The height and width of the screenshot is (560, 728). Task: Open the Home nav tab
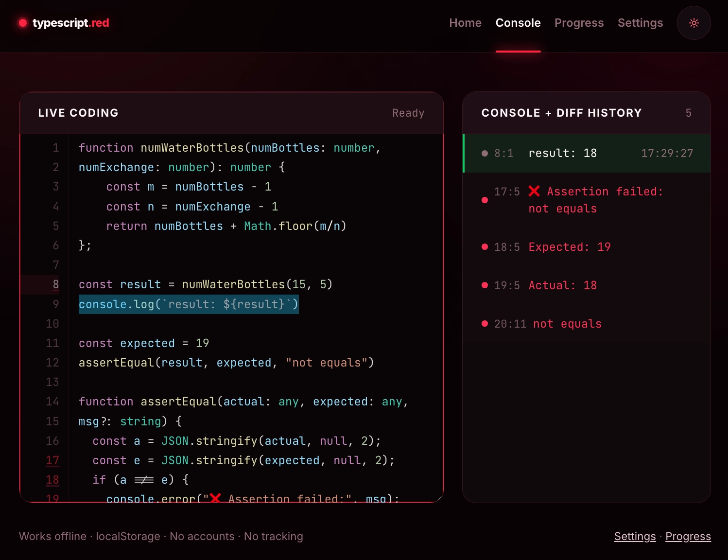tap(465, 23)
